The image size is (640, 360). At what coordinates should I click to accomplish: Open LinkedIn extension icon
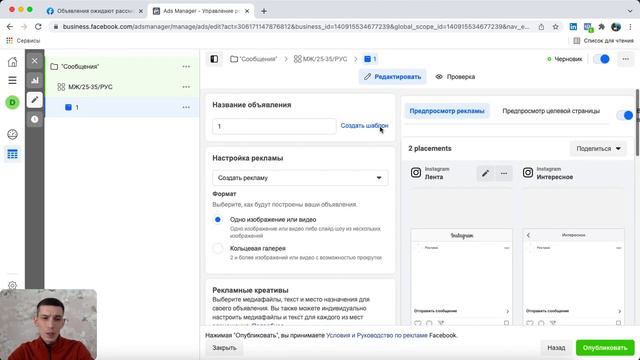coord(573,27)
